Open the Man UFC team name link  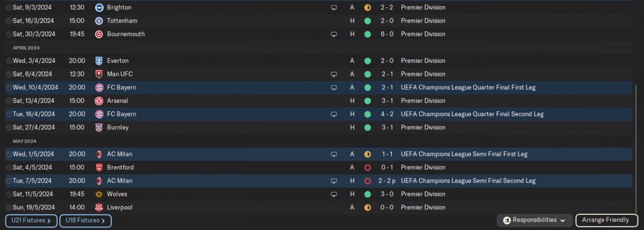pyautogui.click(x=120, y=74)
